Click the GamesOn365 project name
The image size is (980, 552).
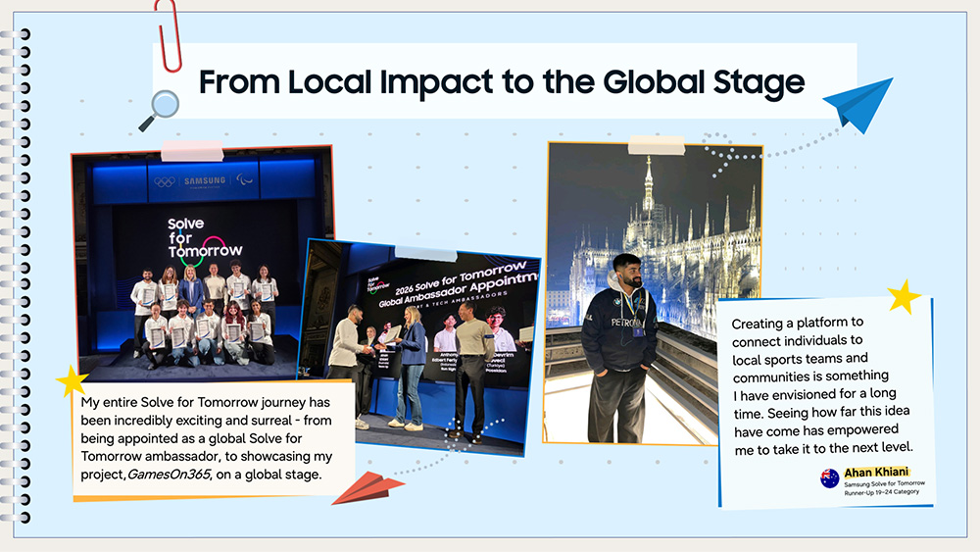tap(169, 475)
